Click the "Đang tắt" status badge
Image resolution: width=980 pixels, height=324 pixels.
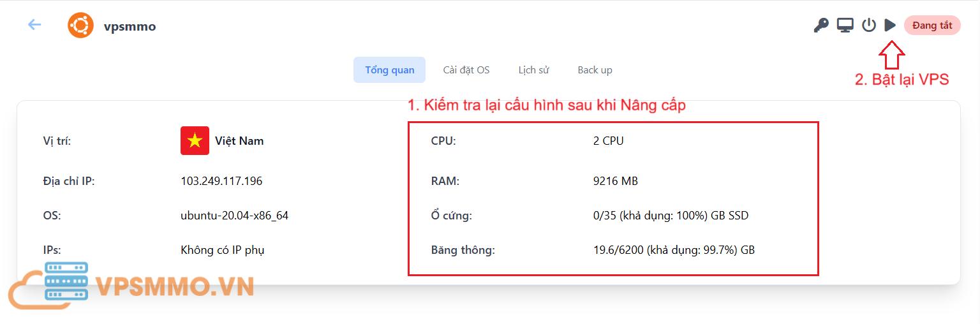point(932,26)
